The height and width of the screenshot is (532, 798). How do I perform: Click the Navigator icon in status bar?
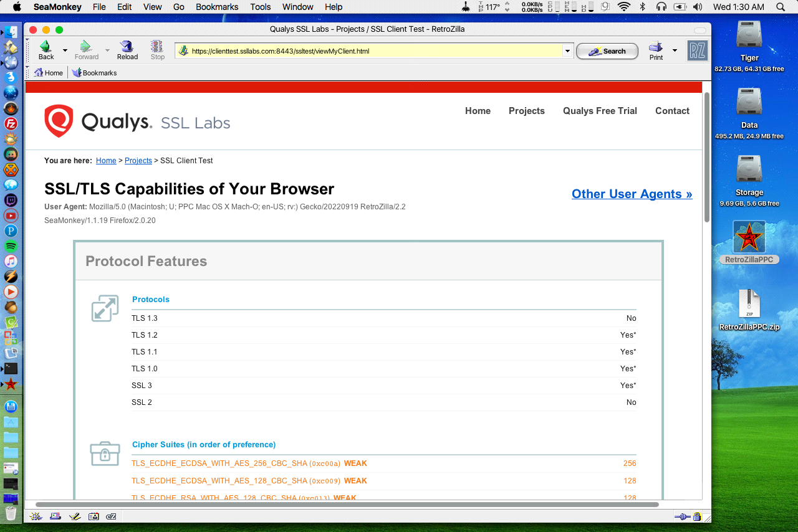[36, 516]
